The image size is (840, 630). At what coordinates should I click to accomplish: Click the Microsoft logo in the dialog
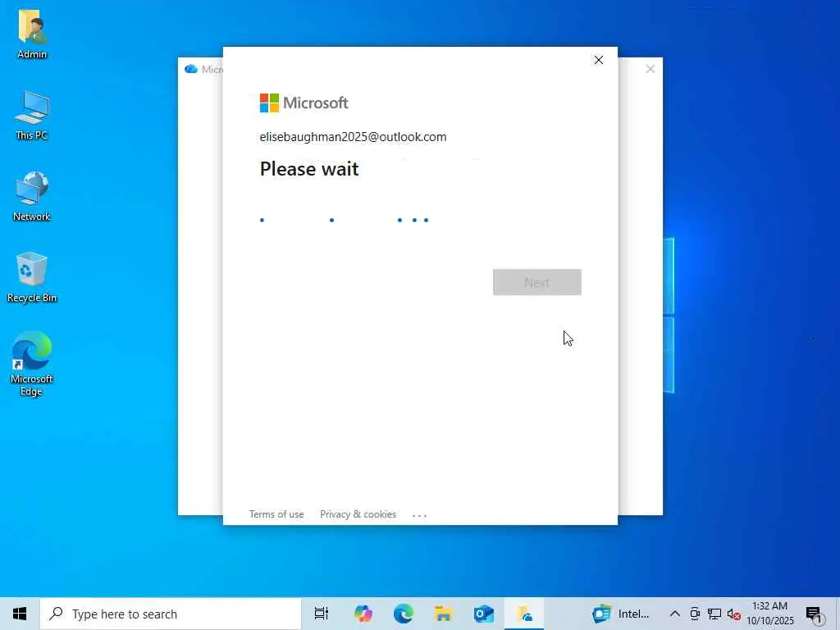(x=304, y=103)
